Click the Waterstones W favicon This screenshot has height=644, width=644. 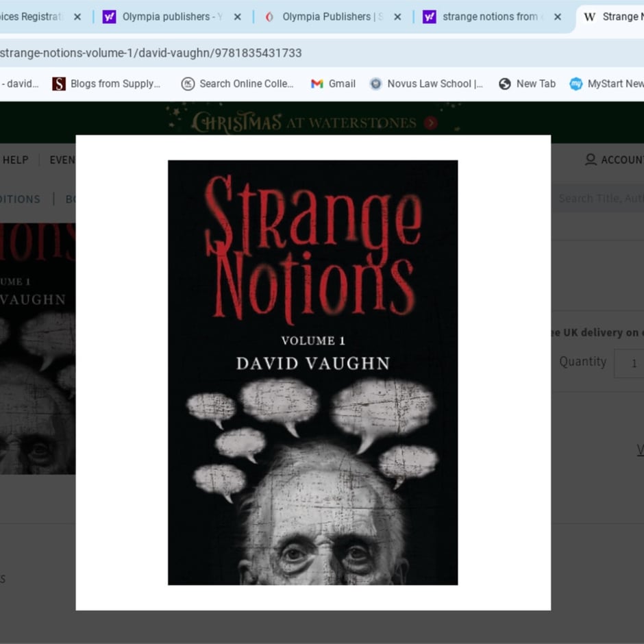590,17
